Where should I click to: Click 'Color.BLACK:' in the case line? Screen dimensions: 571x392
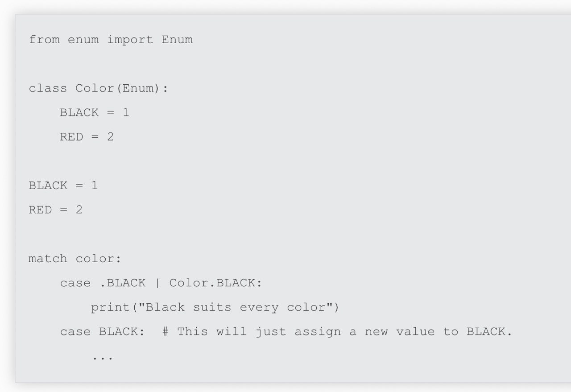(x=216, y=283)
